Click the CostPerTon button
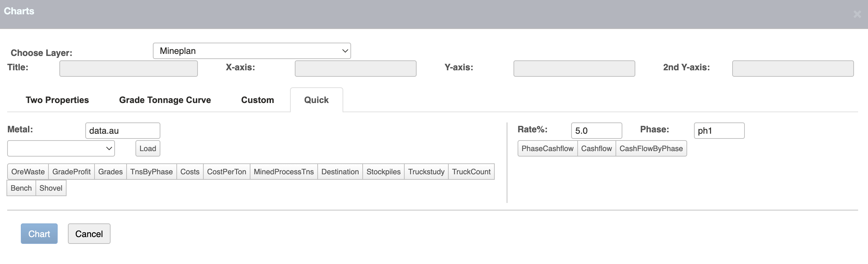This screenshot has height=264, width=868. click(x=226, y=172)
